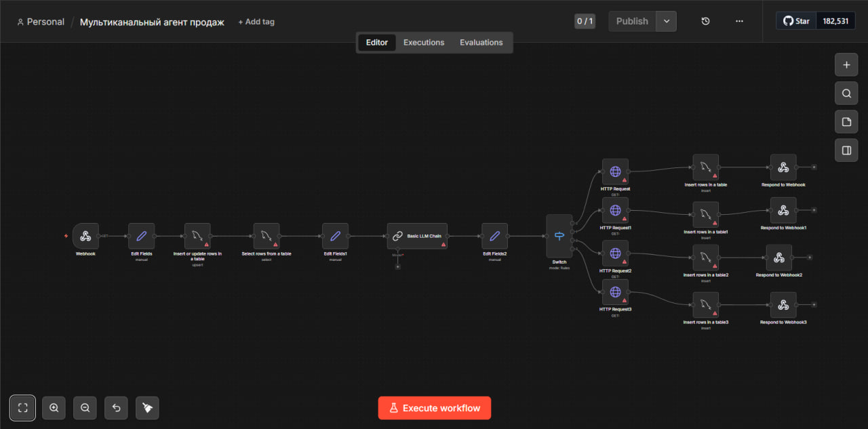
Task: Click the Add tag link
Action: point(256,22)
